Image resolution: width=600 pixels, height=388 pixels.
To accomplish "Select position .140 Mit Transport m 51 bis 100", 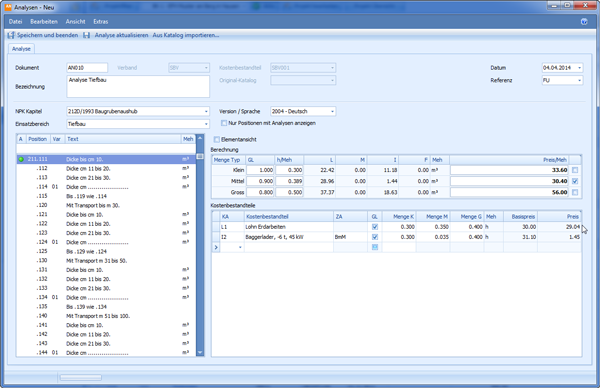I will [x=106, y=316].
